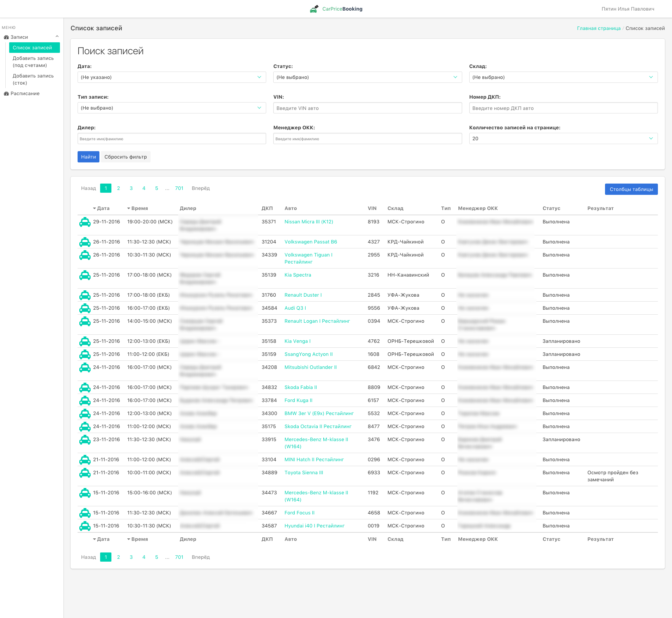
Task: Click the taxi icon for Ford Kuga II row
Action: coord(85,401)
